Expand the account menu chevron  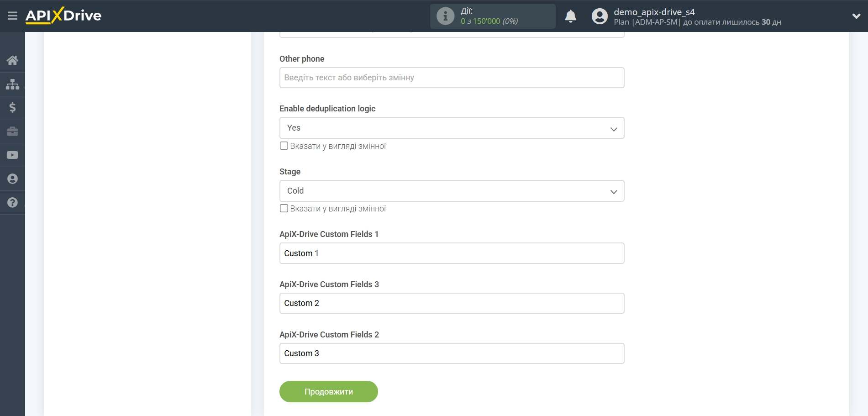856,16
